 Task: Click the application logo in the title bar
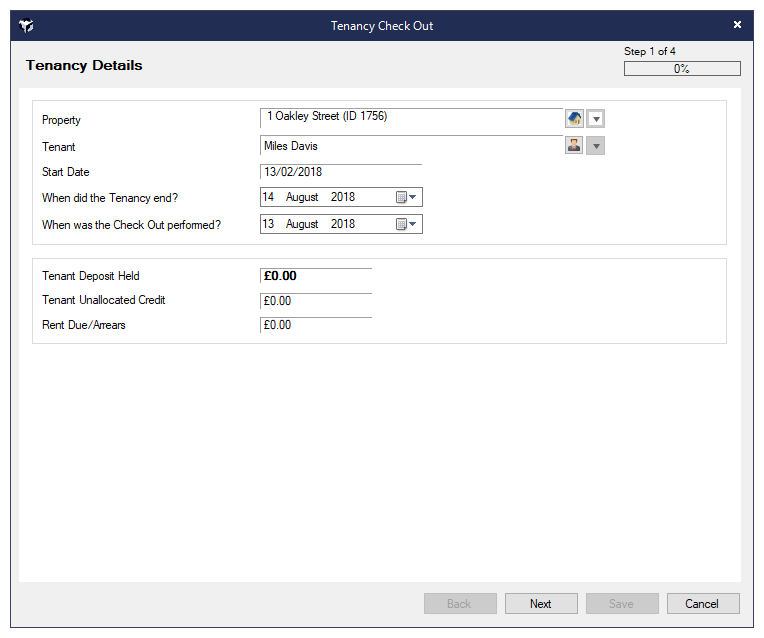pos(27,26)
